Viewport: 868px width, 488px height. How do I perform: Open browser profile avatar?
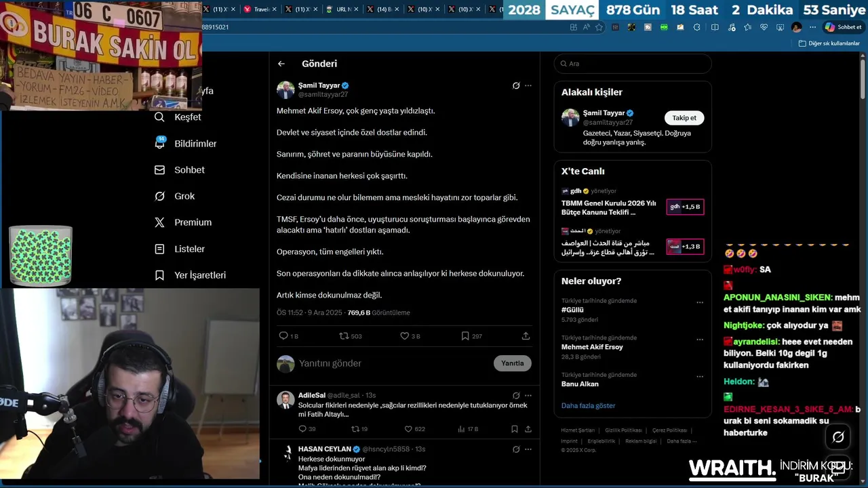click(x=796, y=27)
